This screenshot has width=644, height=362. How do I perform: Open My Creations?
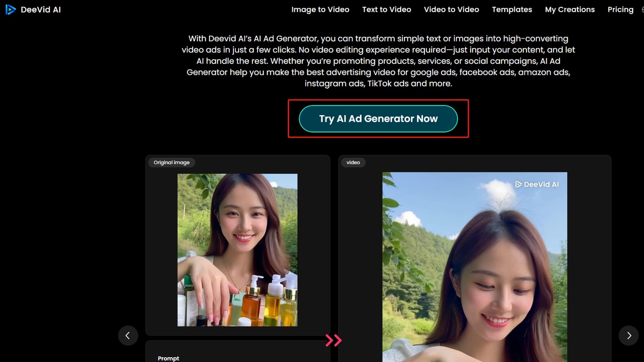pos(570,9)
